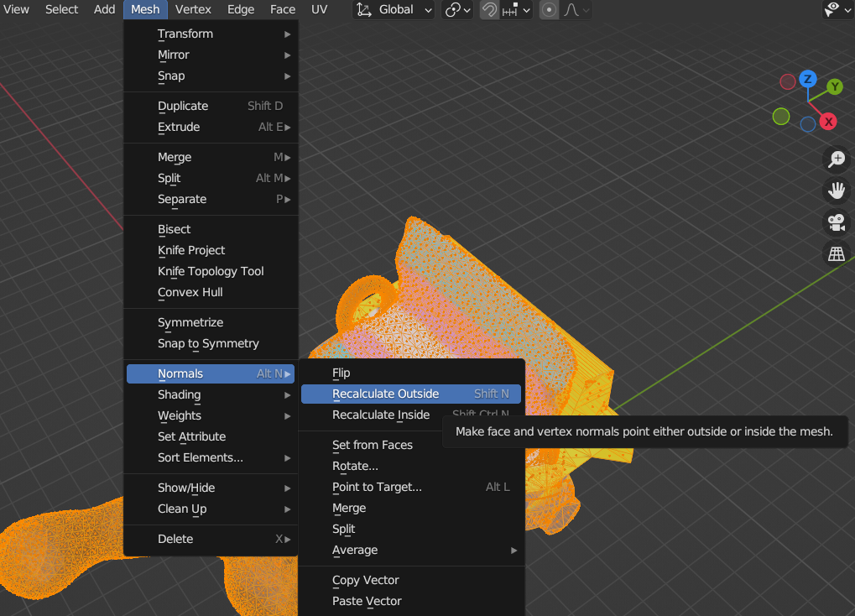
Task: Open the Global transform orientation dropdown
Action: coord(394,10)
